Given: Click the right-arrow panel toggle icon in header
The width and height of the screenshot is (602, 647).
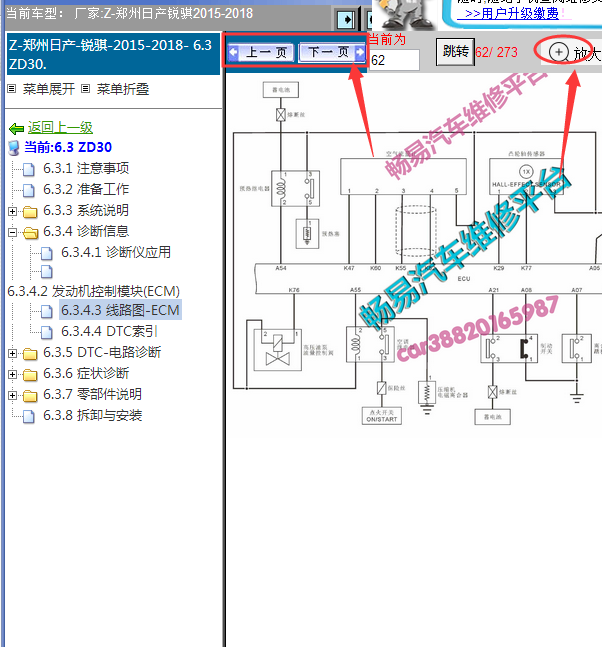Looking at the screenshot, I should pos(346,19).
